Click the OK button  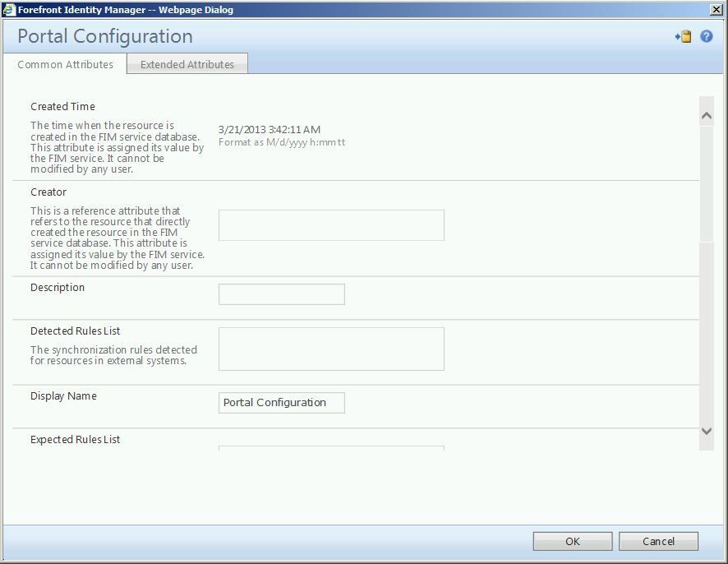coord(573,541)
